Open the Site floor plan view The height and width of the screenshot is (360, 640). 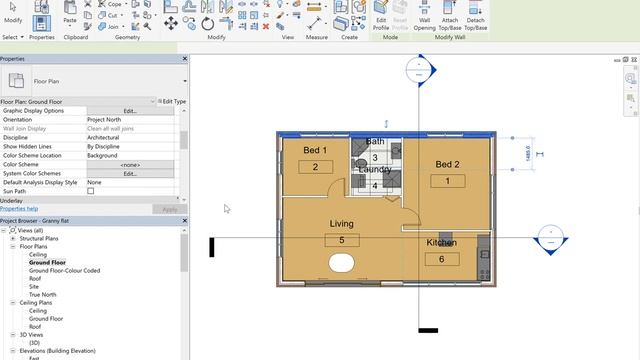tap(34, 287)
